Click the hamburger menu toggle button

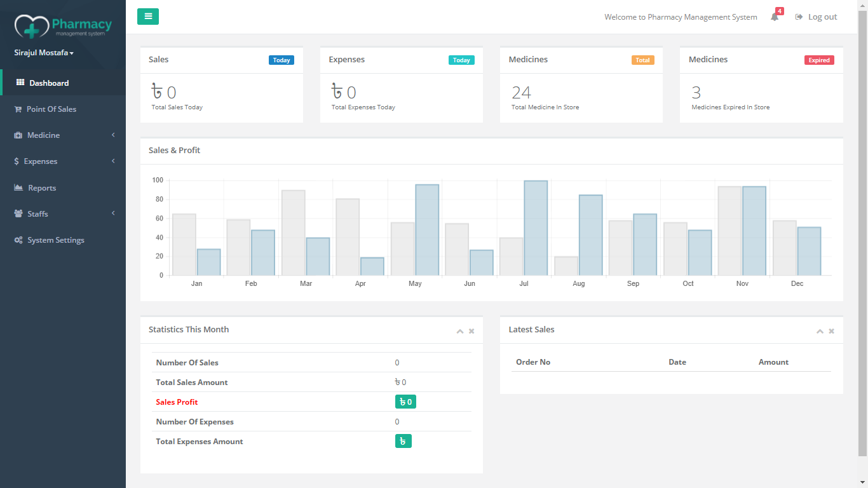tap(148, 17)
